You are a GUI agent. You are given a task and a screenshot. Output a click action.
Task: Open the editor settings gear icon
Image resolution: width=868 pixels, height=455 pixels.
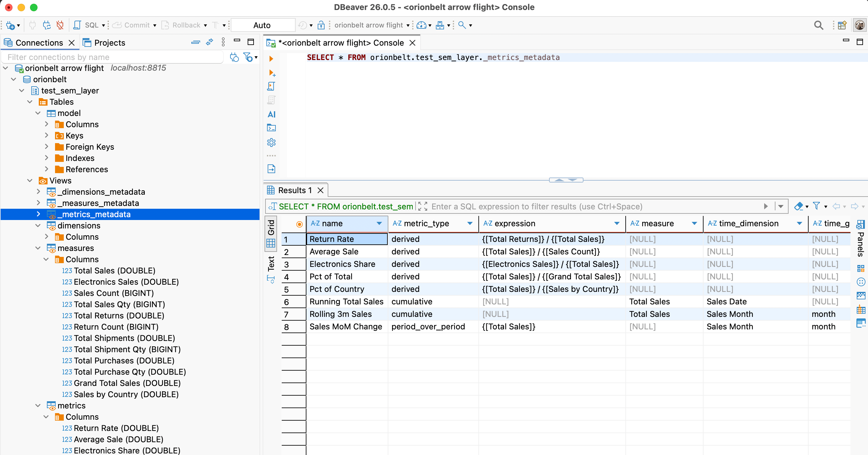click(271, 142)
